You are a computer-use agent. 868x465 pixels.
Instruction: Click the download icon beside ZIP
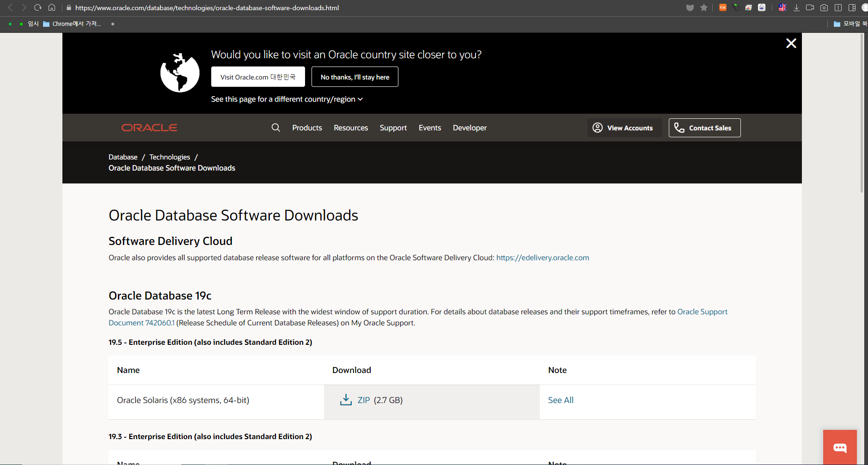[346, 400]
